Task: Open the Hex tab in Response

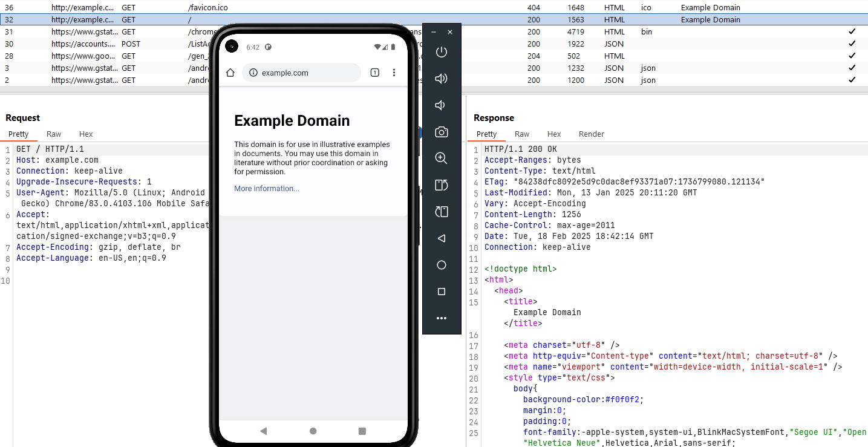Action: 554,134
